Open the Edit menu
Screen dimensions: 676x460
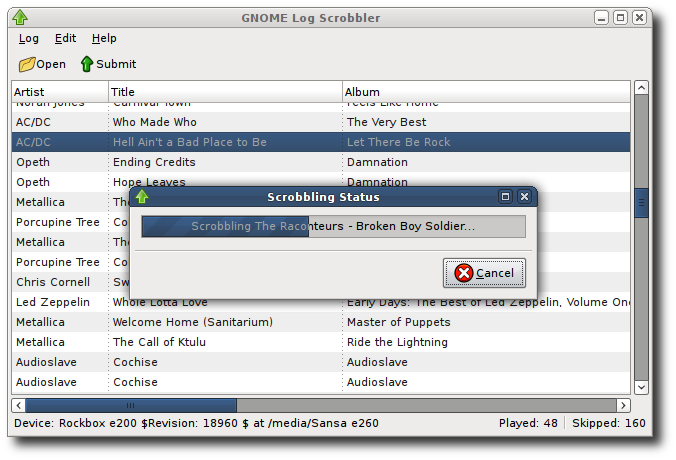point(65,38)
